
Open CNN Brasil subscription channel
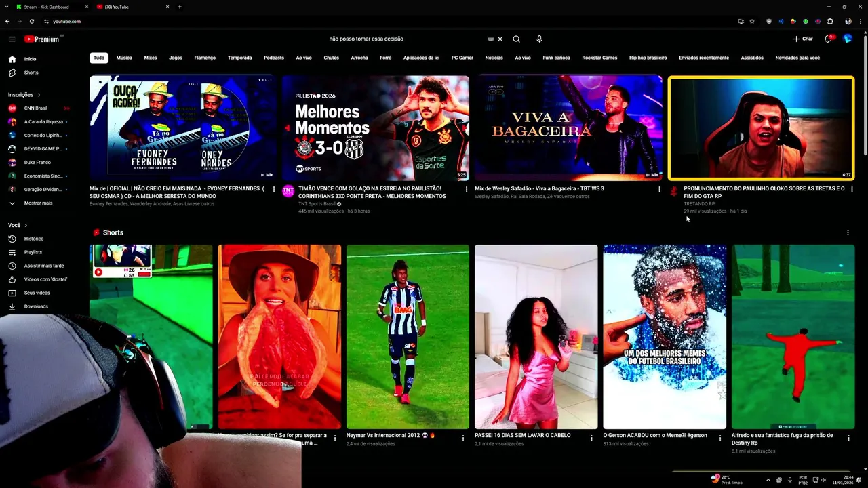(35, 108)
